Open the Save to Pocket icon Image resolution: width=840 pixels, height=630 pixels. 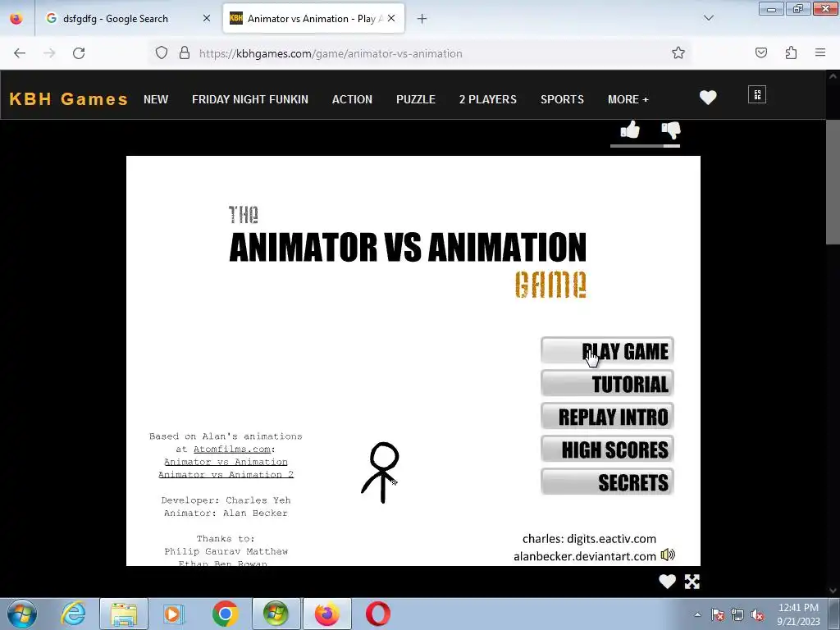760,52
